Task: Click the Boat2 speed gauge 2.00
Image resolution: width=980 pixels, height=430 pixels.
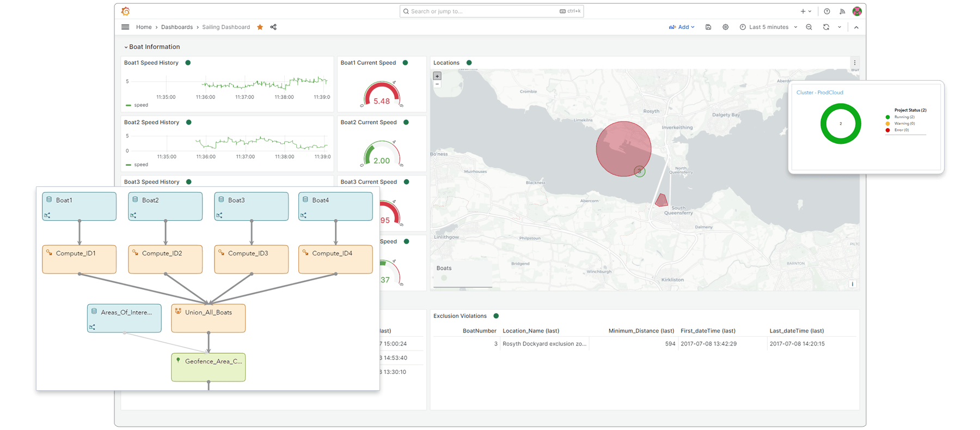Action: tap(382, 154)
